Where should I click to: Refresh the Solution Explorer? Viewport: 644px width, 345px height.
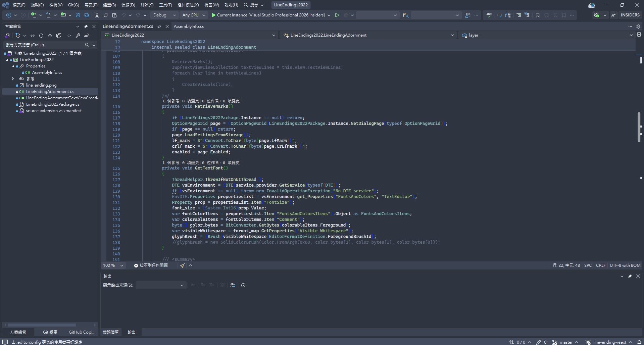[x=41, y=36]
